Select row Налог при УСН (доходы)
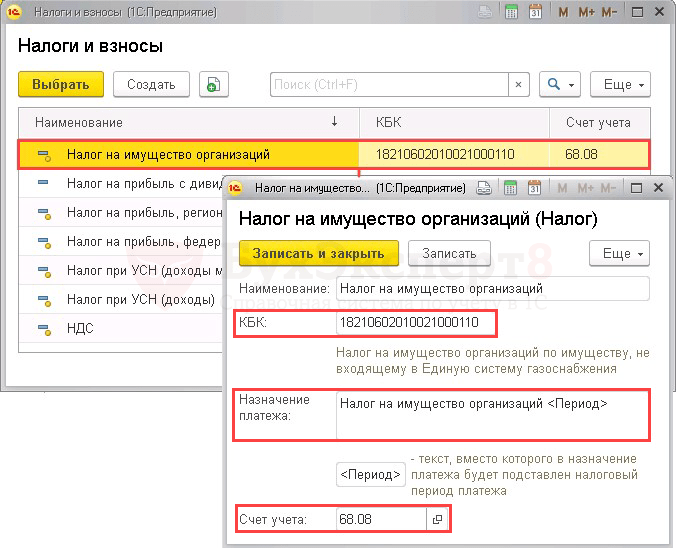 [x=121, y=299]
